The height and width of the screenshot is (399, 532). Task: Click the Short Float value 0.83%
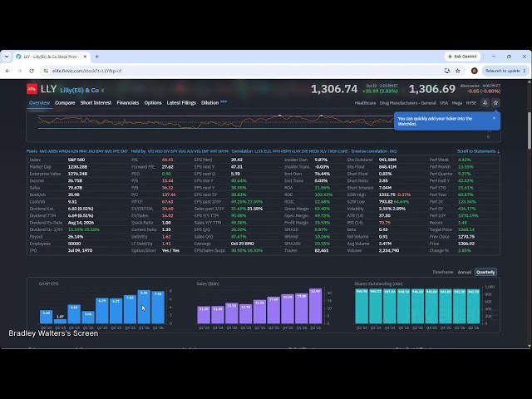pyautogui.click(x=385, y=174)
